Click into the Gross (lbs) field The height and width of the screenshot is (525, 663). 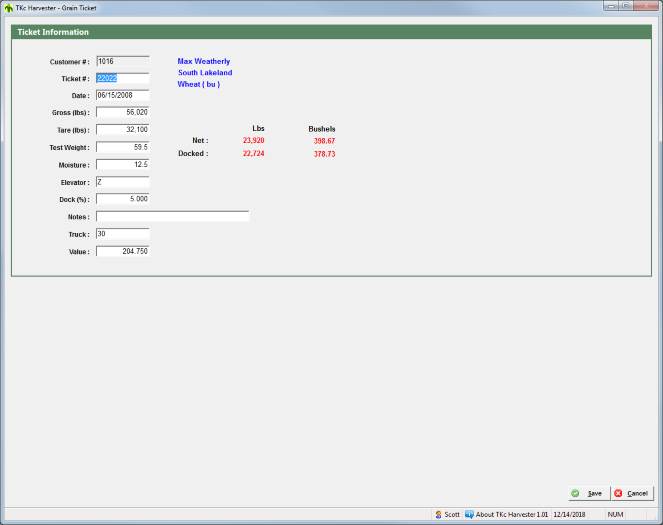point(122,113)
